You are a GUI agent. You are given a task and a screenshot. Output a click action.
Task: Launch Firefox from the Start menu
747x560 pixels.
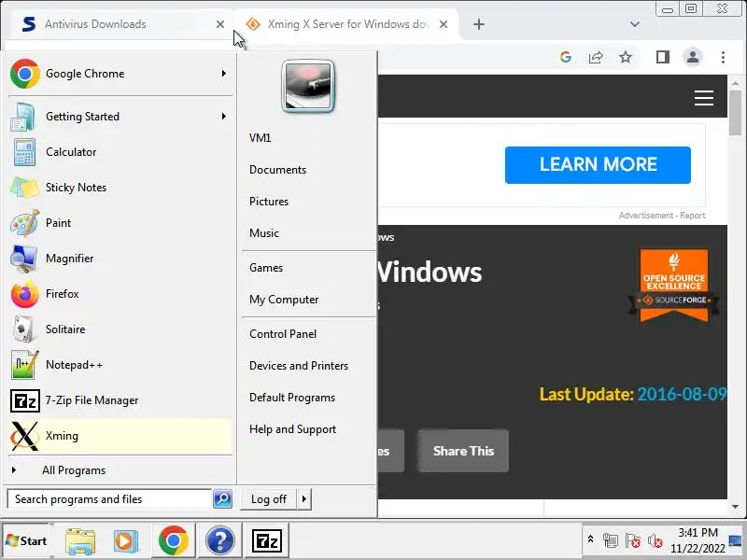[x=120, y=294]
